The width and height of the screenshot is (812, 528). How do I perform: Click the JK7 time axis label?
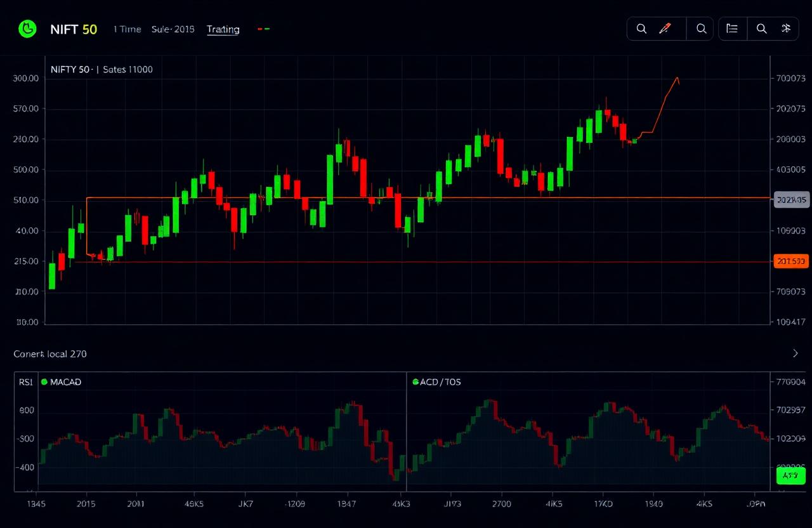245,504
